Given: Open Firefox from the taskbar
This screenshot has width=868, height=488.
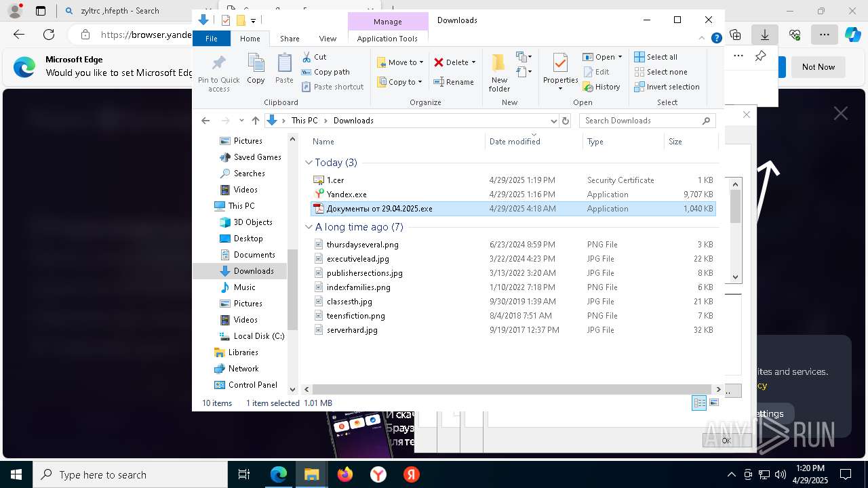Looking at the screenshot, I should point(345,474).
